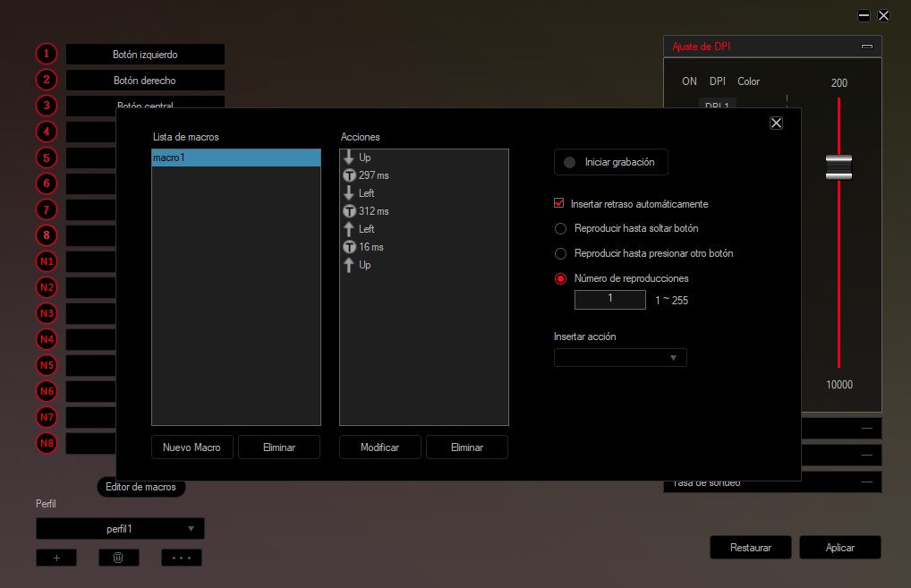
Task: Select the N8 side button icon
Action: click(47, 443)
